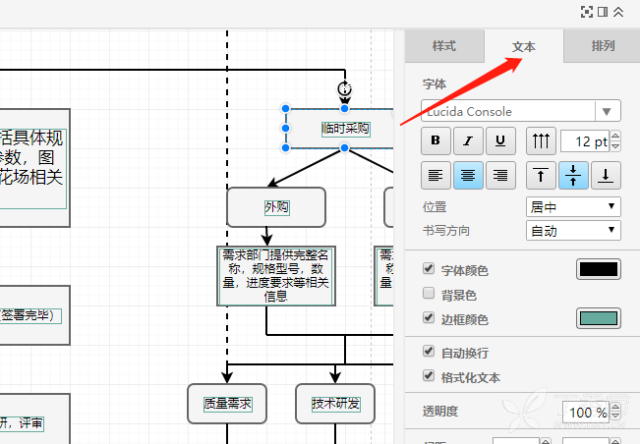Click the 100 % opacity field
This screenshot has height=444, width=640.
click(586, 412)
